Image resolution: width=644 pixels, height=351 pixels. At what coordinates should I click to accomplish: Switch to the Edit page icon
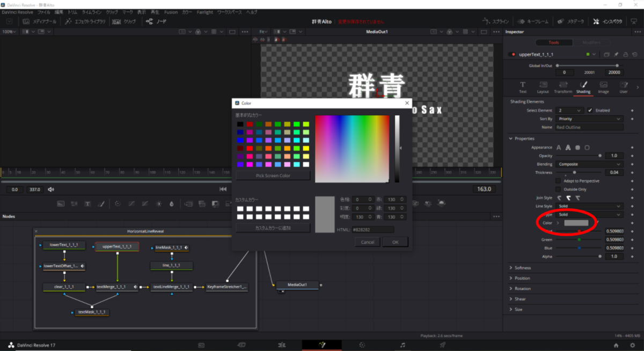[x=281, y=345]
